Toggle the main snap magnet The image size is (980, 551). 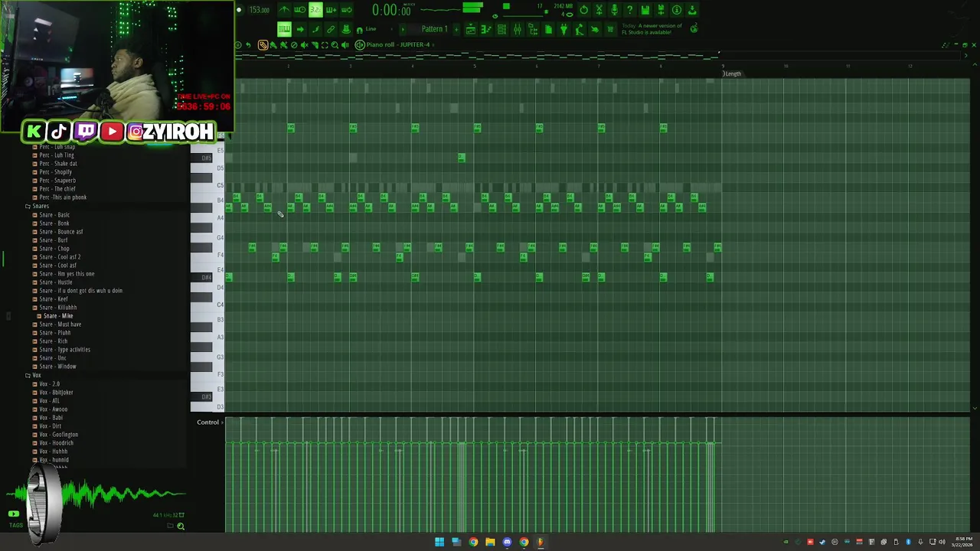click(359, 29)
